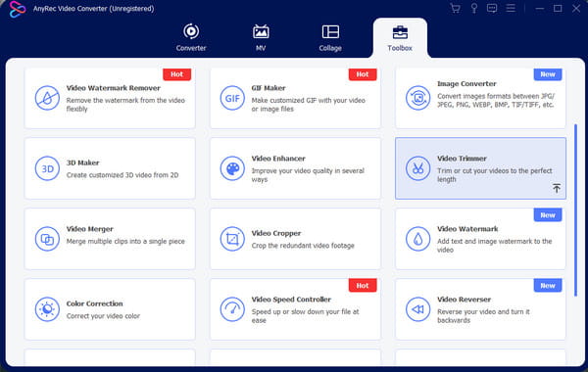Click 'Convert images formats between' description

(x=496, y=101)
